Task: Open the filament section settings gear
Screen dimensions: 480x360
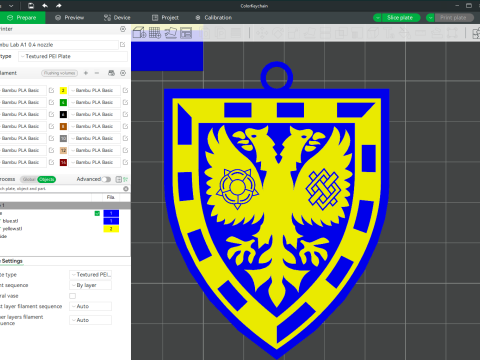Action: (x=123, y=73)
